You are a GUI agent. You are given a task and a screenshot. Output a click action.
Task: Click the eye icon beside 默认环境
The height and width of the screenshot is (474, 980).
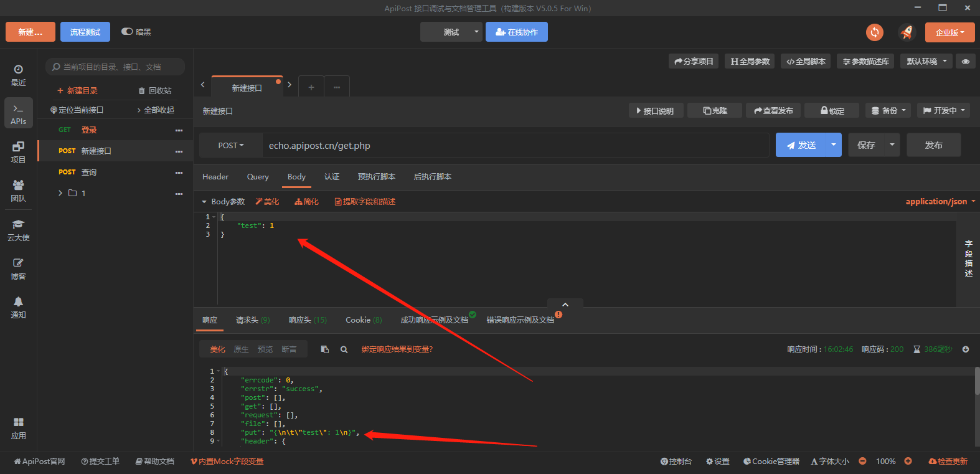[x=966, y=62]
